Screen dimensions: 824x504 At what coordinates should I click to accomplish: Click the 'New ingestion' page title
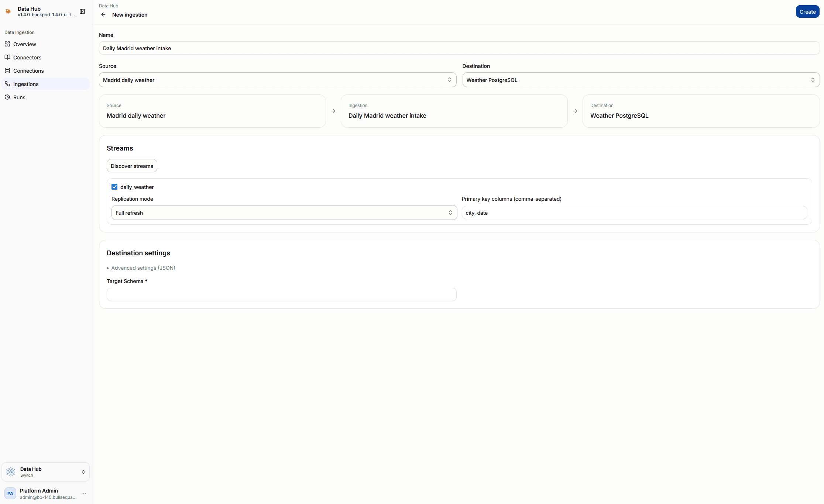130,15
